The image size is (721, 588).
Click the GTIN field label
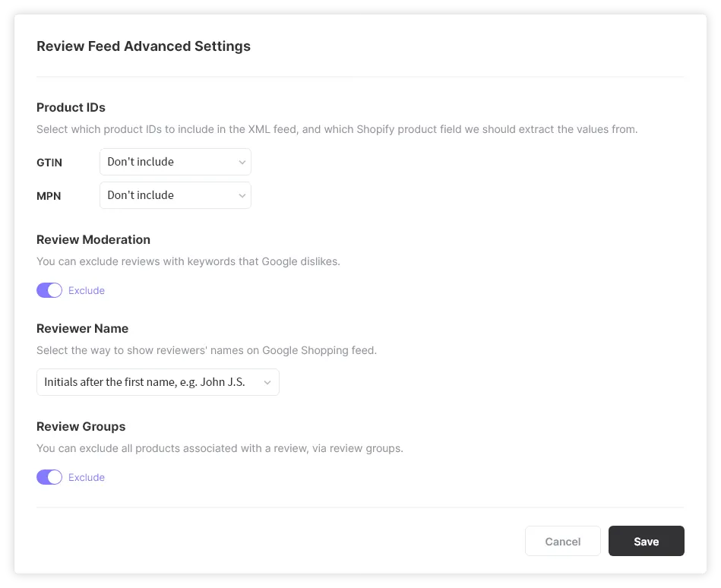[x=49, y=163]
